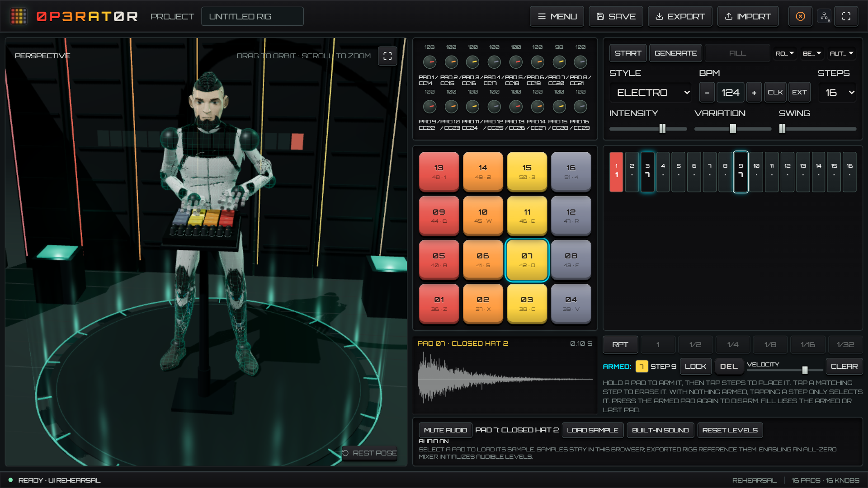Increase BPM with the plus button
868x488 pixels.
pyautogui.click(x=754, y=93)
